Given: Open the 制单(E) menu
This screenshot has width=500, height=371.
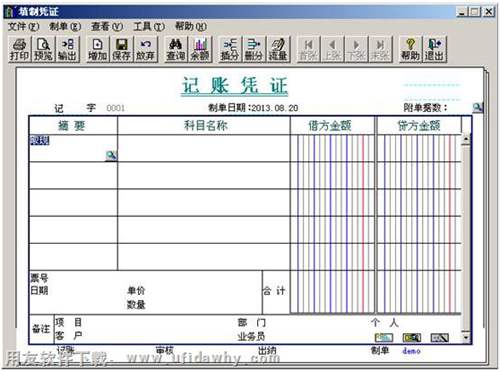Looking at the screenshot, I should [65, 26].
